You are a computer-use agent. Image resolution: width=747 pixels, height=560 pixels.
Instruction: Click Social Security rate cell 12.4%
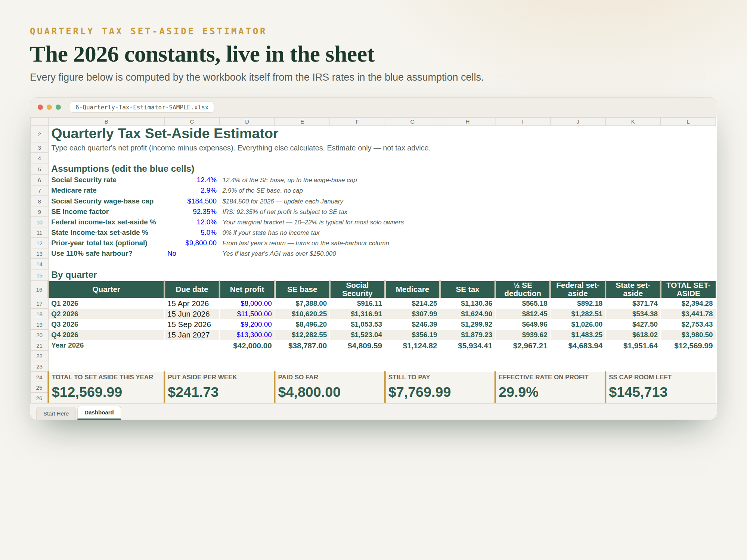[x=192, y=180]
